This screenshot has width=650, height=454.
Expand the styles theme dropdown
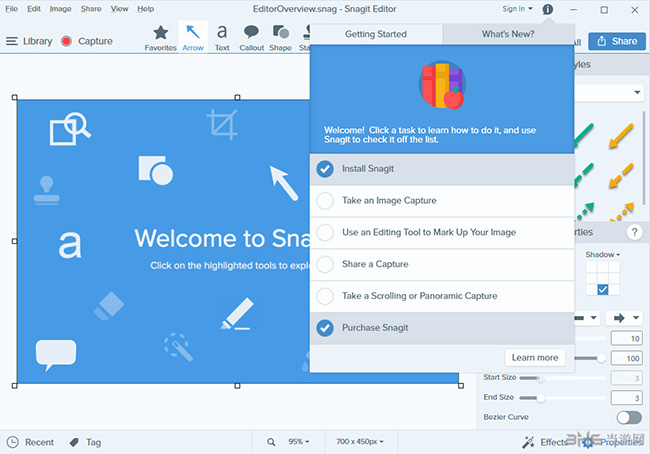637,92
